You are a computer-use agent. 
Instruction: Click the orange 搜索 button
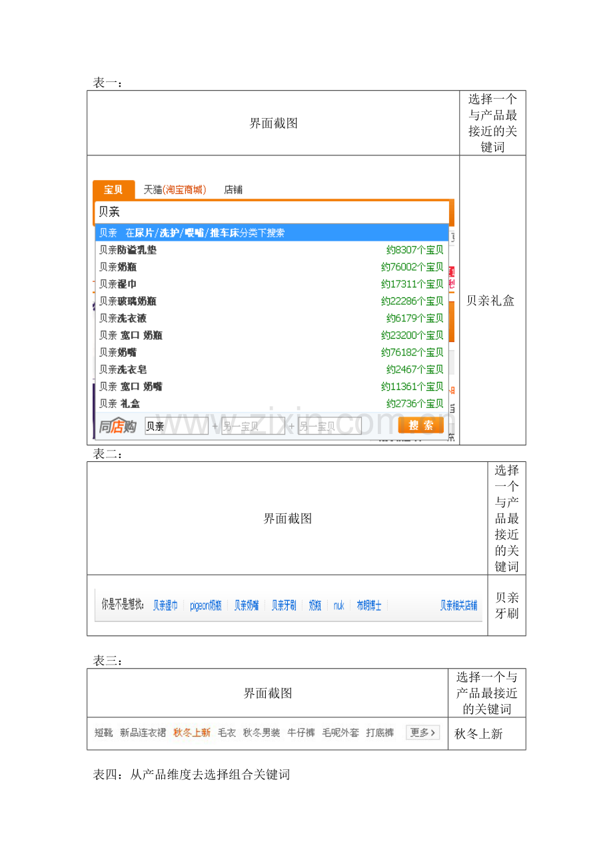[421, 425]
